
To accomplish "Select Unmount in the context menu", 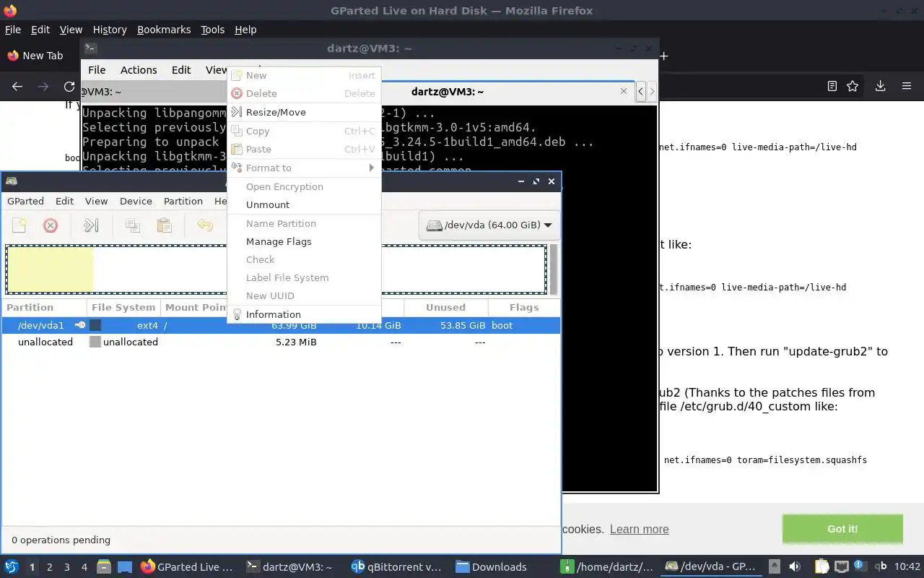I will coord(304,204).
